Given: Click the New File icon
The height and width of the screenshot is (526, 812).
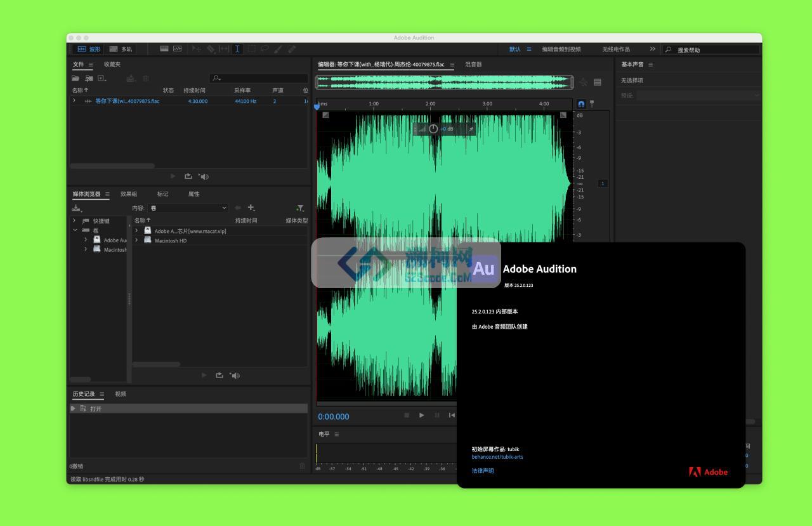Looking at the screenshot, I should point(101,78).
